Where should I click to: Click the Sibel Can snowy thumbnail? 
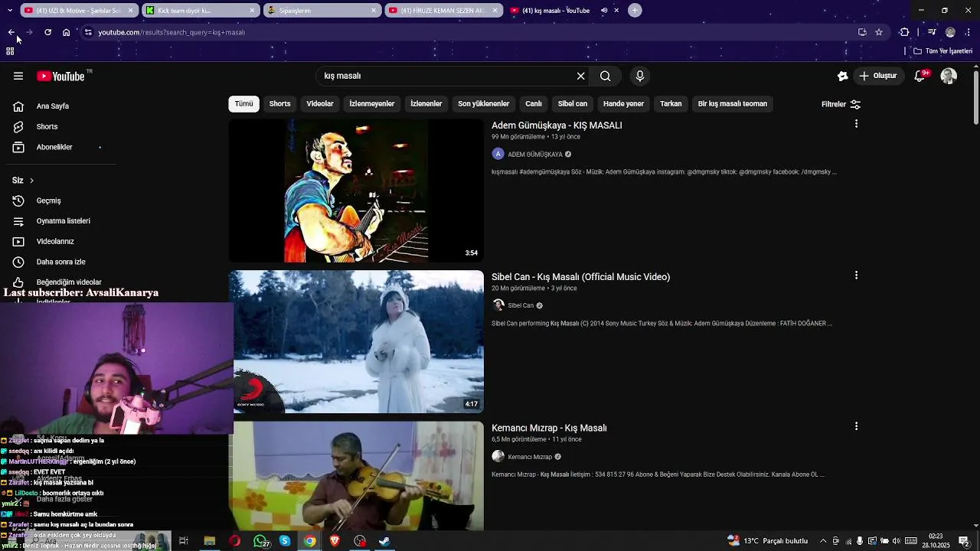(x=356, y=341)
